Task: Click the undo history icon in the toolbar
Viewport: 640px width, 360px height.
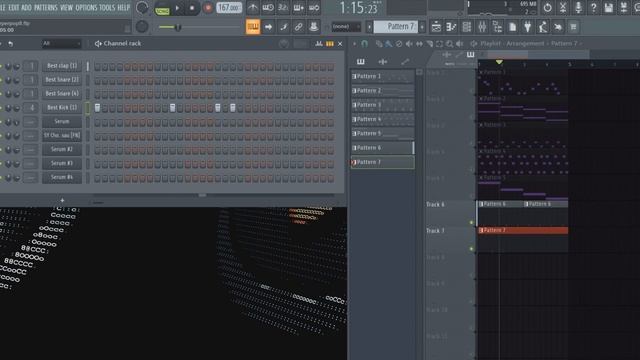Action: click(x=547, y=7)
